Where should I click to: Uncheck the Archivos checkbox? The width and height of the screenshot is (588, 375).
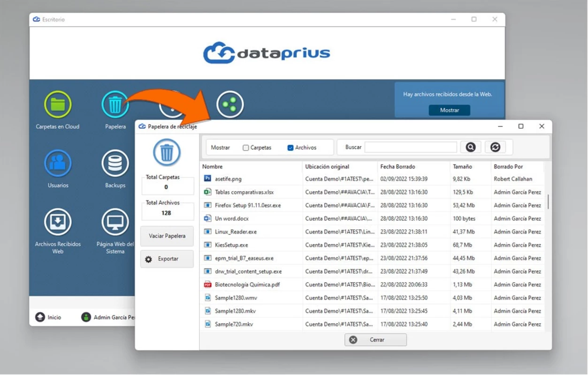[290, 148]
